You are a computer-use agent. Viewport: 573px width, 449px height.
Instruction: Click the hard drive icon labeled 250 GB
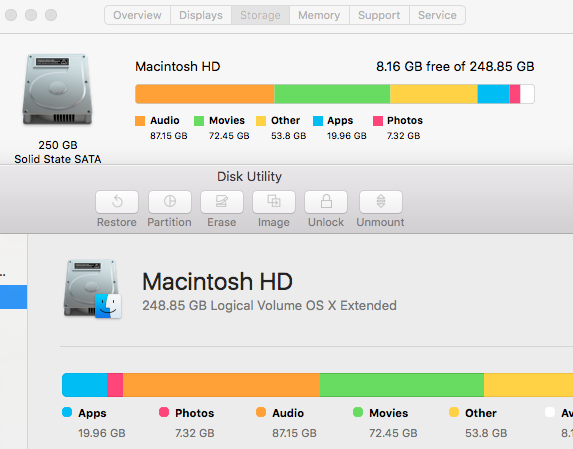[58, 90]
